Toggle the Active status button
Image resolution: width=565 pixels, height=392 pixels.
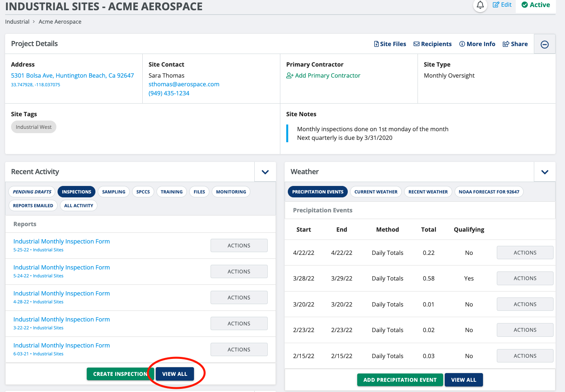535,5
